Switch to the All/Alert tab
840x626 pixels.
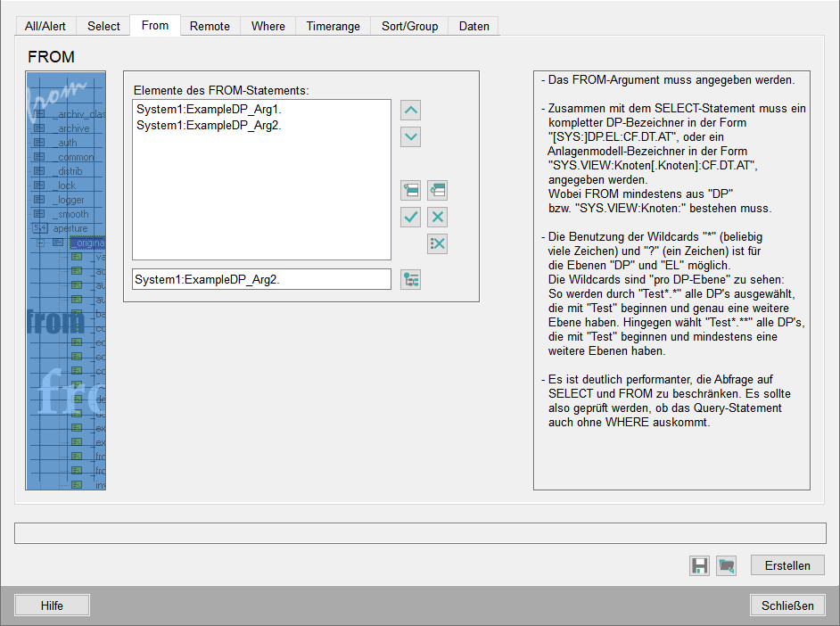45,26
